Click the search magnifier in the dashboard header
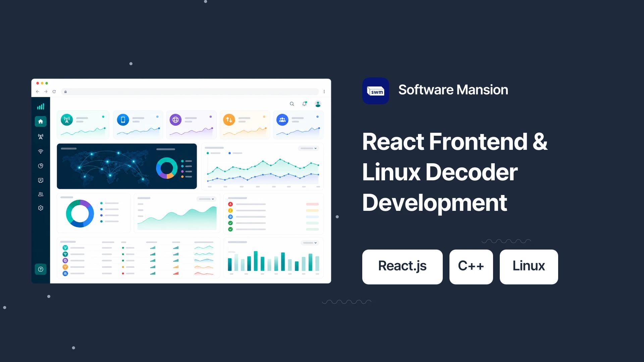The width and height of the screenshot is (644, 362). click(x=292, y=104)
